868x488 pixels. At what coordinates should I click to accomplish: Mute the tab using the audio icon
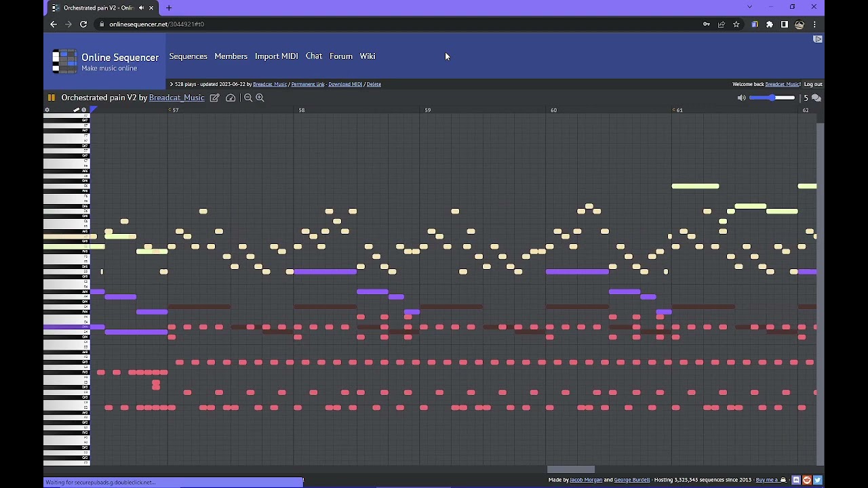[x=141, y=7]
